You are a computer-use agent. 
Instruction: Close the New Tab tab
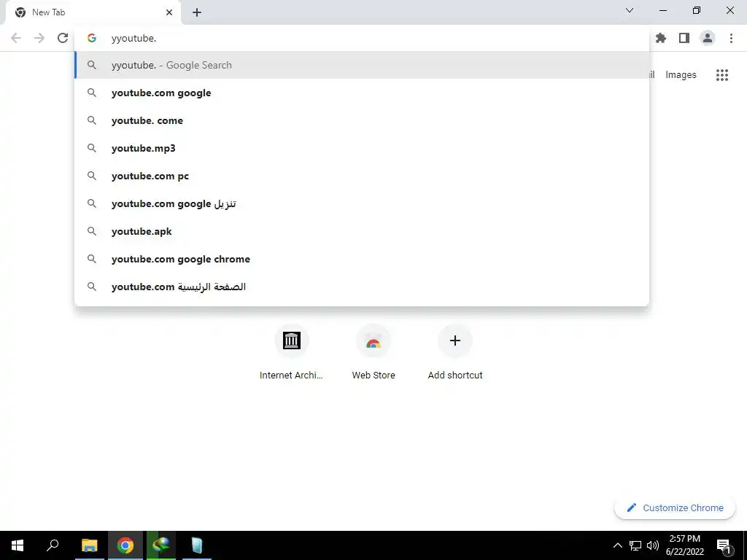[169, 12]
